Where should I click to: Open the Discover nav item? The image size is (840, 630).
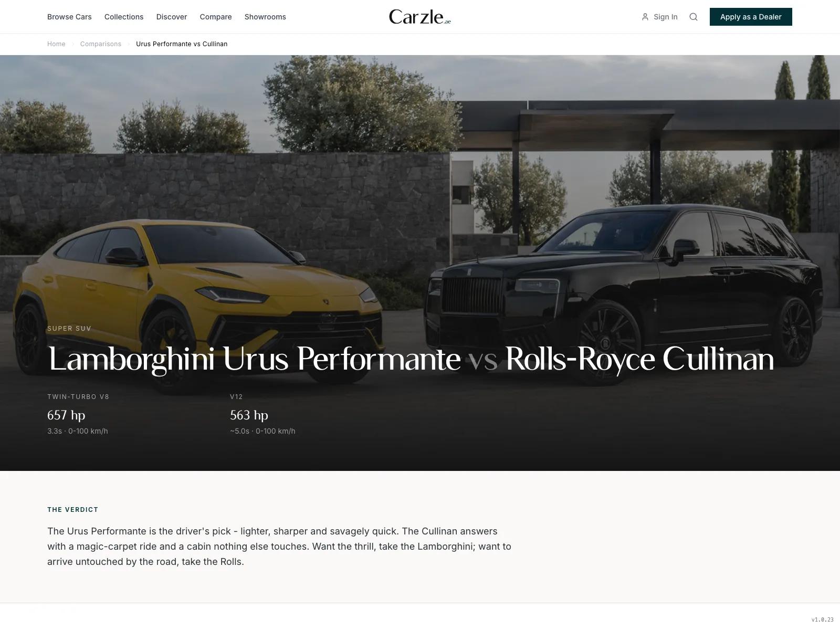[x=172, y=17]
